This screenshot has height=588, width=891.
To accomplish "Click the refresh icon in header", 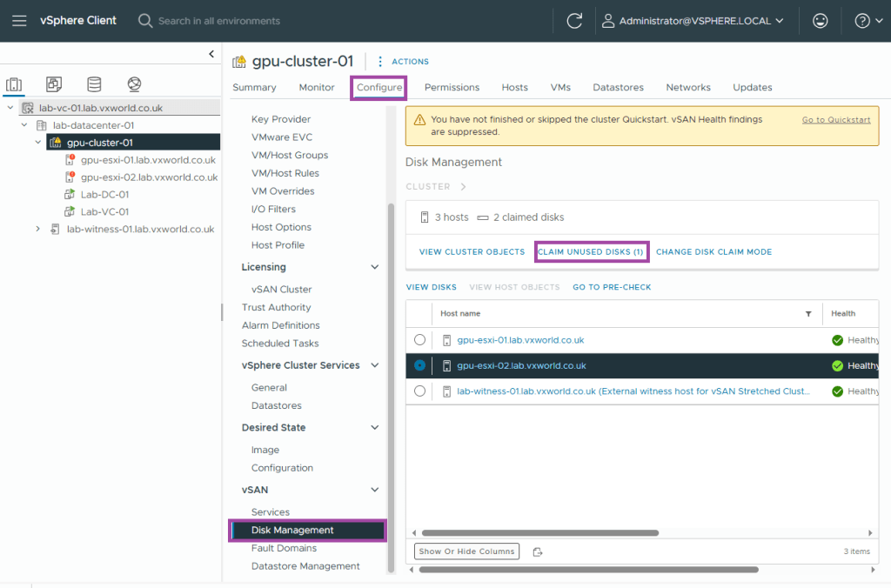I will tap(574, 21).
